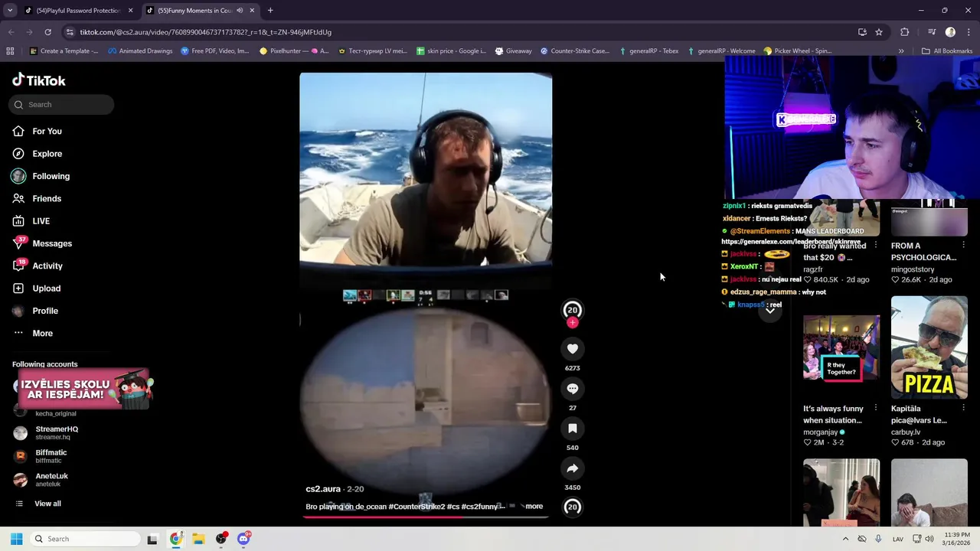This screenshot has height=551, width=980.
Task: Reload the TikTok page
Action: pyautogui.click(x=47, y=32)
